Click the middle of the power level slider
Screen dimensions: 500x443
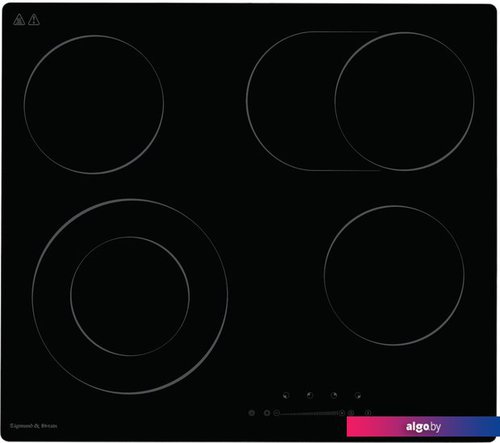[309, 413]
